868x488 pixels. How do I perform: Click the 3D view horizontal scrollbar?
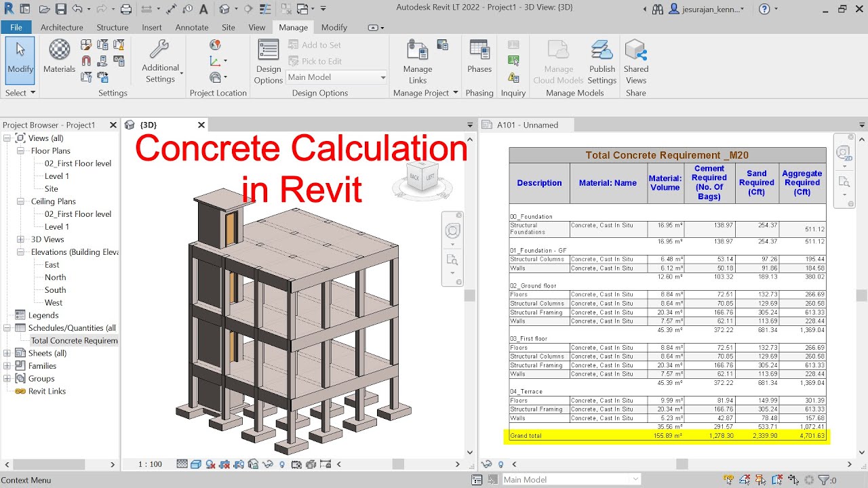point(398,464)
